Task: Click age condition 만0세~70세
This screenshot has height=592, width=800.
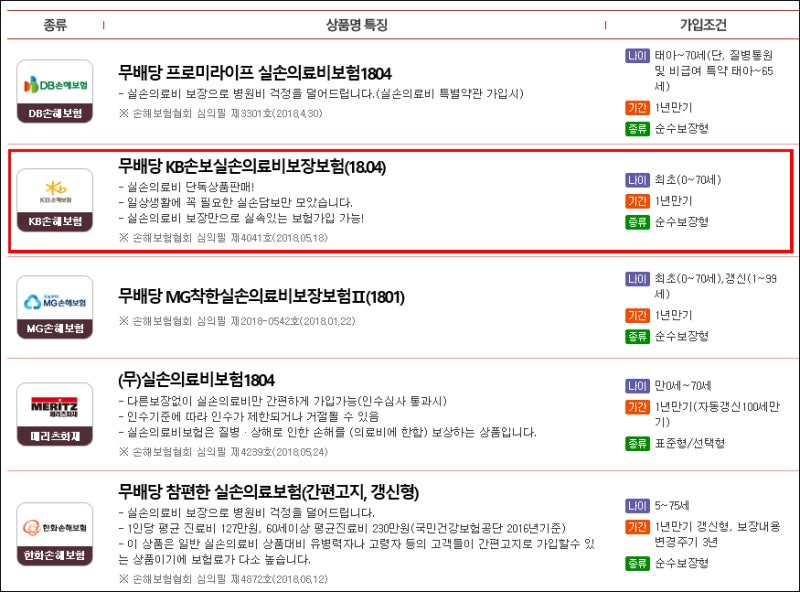Action: pos(683,386)
